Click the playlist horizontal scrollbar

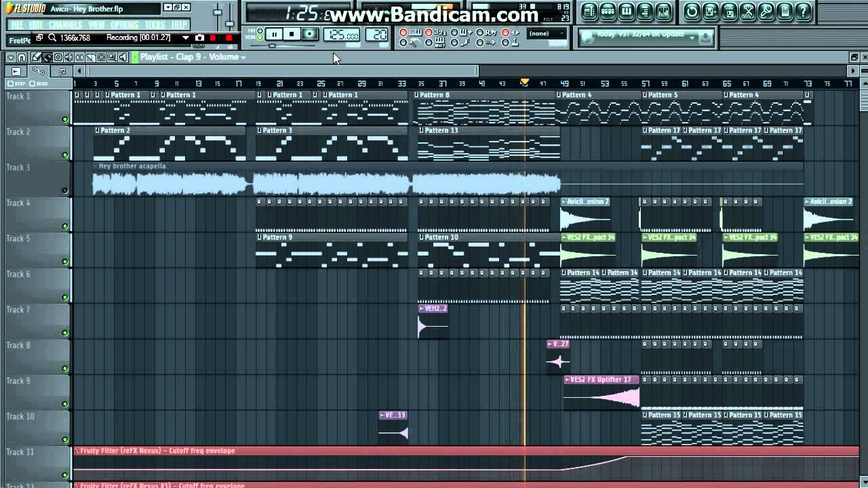(x=283, y=71)
